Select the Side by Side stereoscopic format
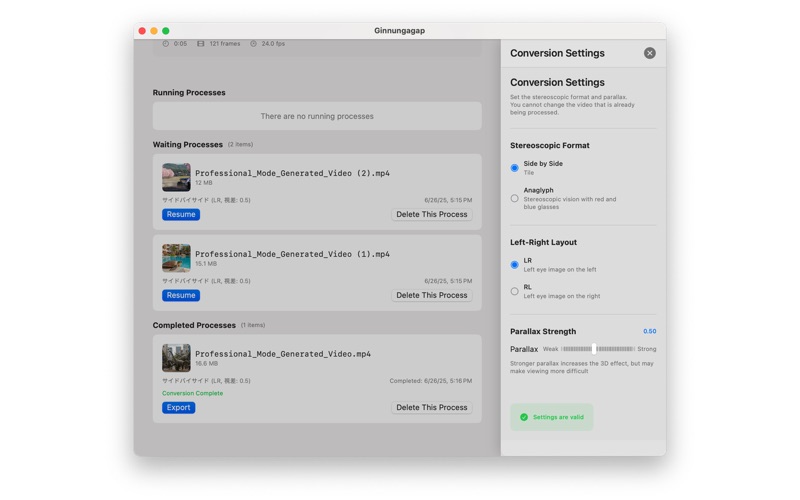 click(514, 168)
